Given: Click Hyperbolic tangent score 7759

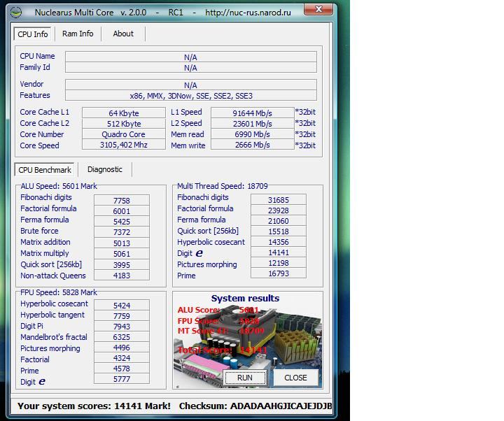Looking at the screenshot, I should point(122,315).
